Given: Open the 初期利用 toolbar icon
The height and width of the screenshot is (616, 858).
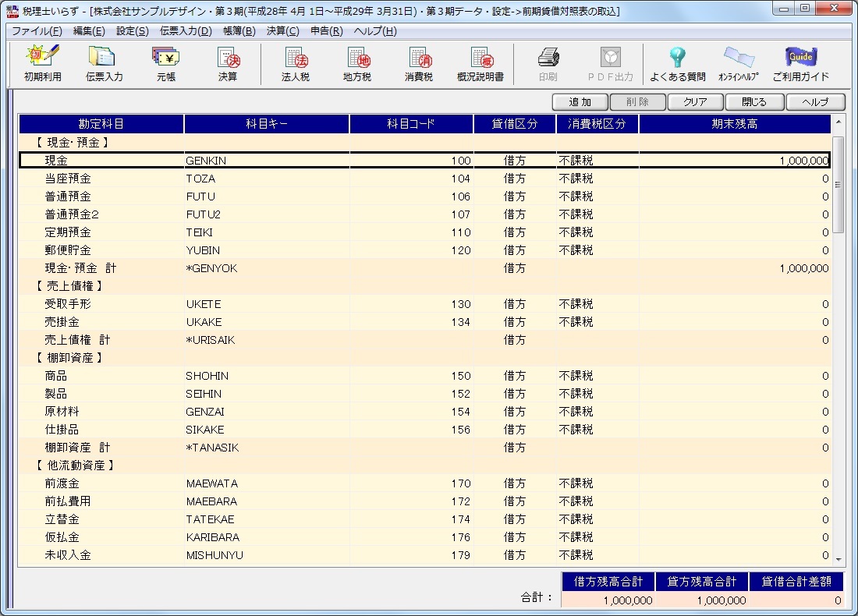Looking at the screenshot, I should [x=43, y=64].
